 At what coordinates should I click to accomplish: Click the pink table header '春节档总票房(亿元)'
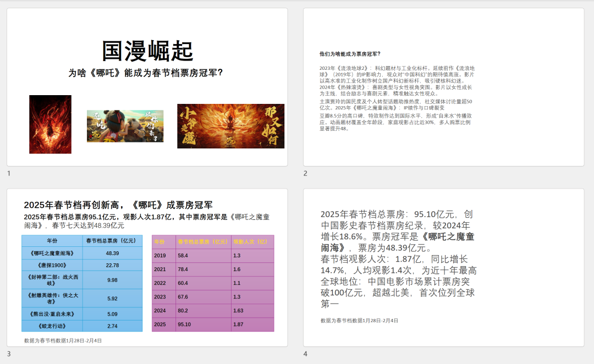pyautogui.click(x=204, y=241)
